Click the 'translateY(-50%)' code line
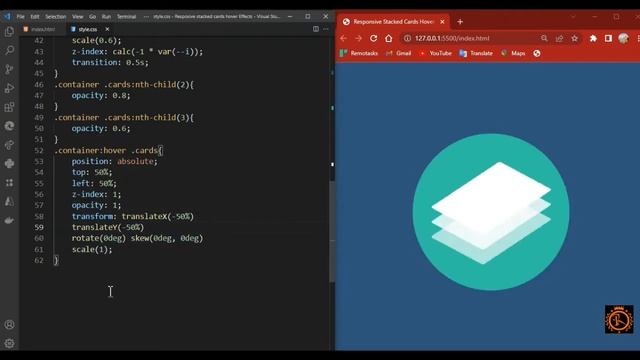The width and height of the screenshot is (640, 360). [108, 227]
